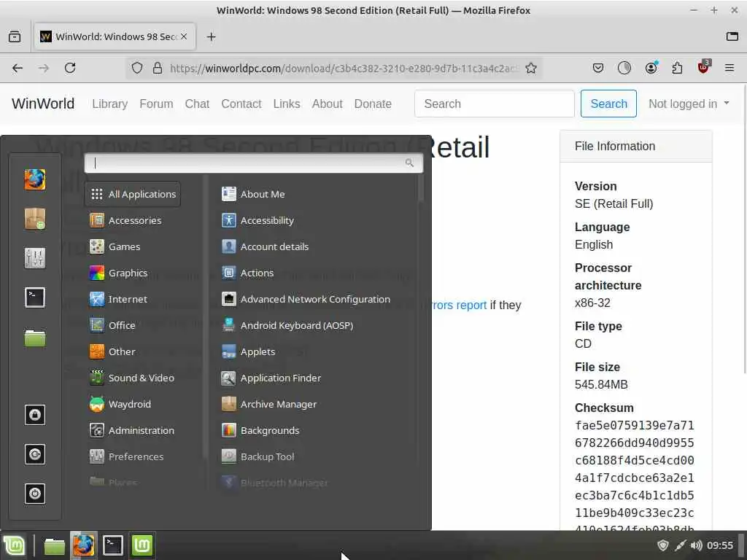Click the padlock site information icon
This screenshot has width=747, height=560.
click(x=158, y=68)
